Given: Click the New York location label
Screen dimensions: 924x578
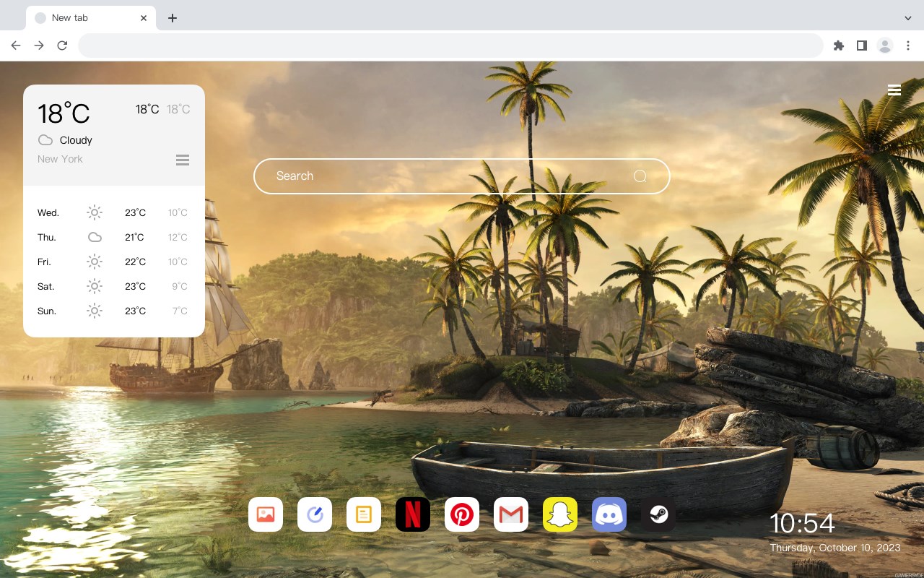Looking at the screenshot, I should tap(60, 159).
